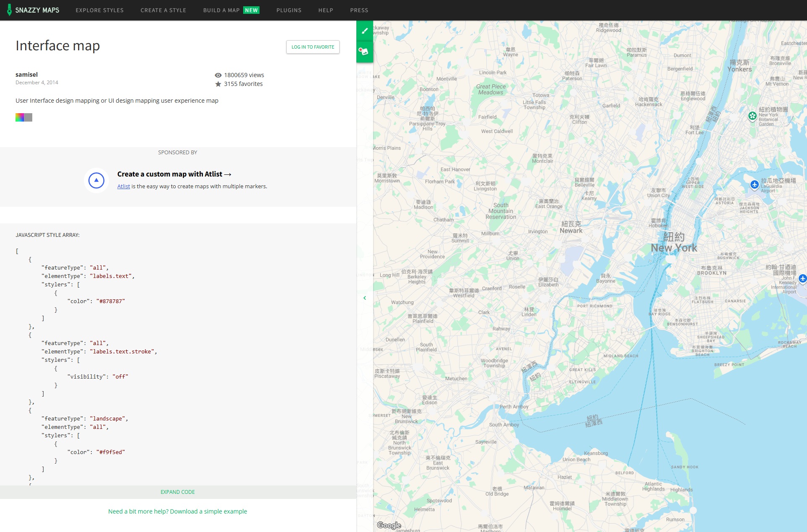Expand the JavaScript style code
The height and width of the screenshot is (532, 807).
coord(178,492)
